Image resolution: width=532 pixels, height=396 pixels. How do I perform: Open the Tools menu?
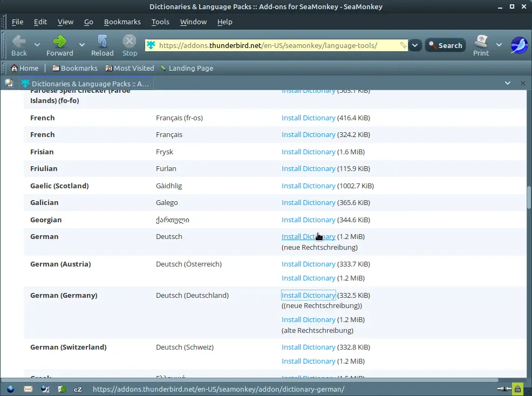(160, 22)
